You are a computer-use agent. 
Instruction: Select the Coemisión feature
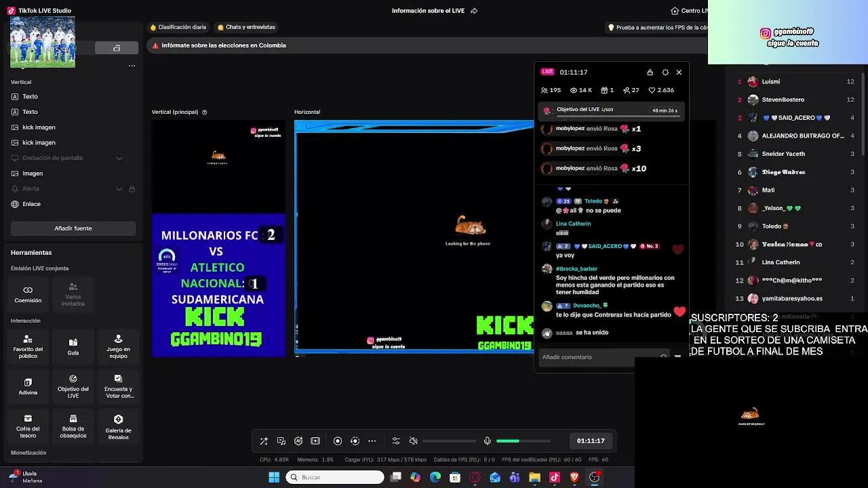(28, 295)
